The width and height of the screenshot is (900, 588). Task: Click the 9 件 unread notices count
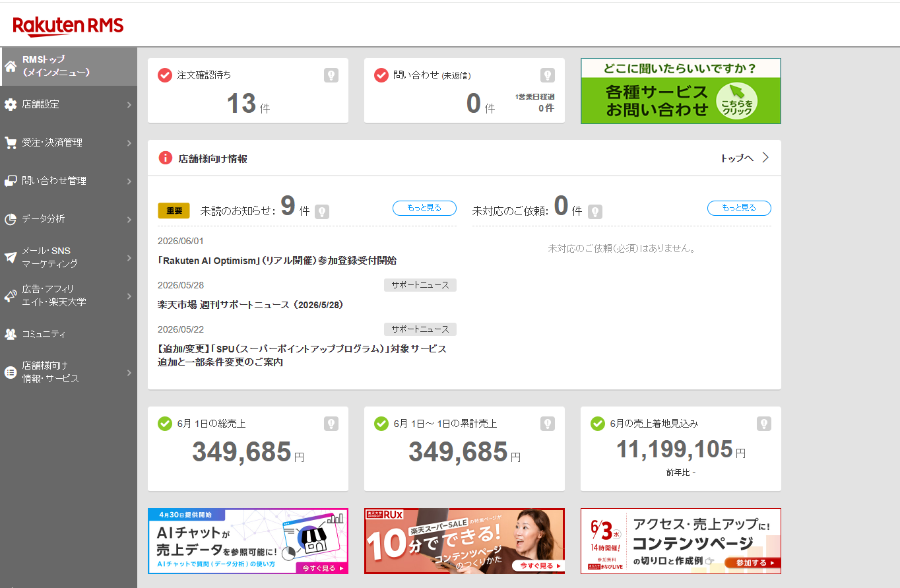point(295,207)
